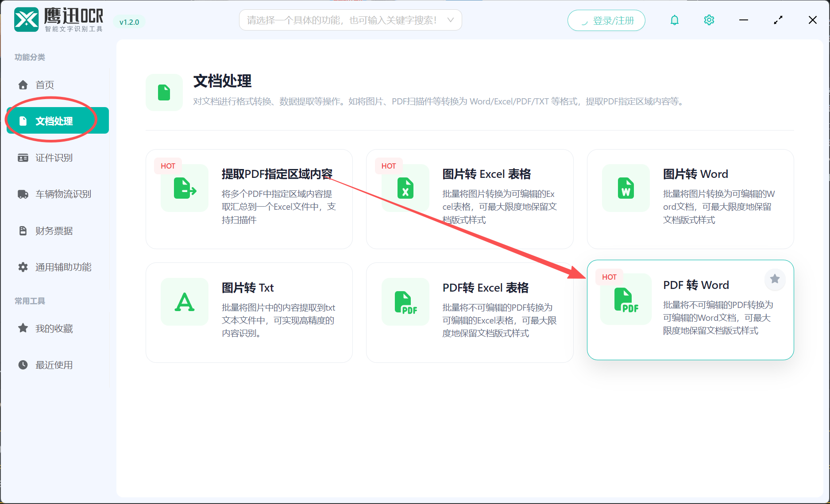The width and height of the screenshot is (830, 504).
Task: Open the settings gear icon
Action: (708, 20)
